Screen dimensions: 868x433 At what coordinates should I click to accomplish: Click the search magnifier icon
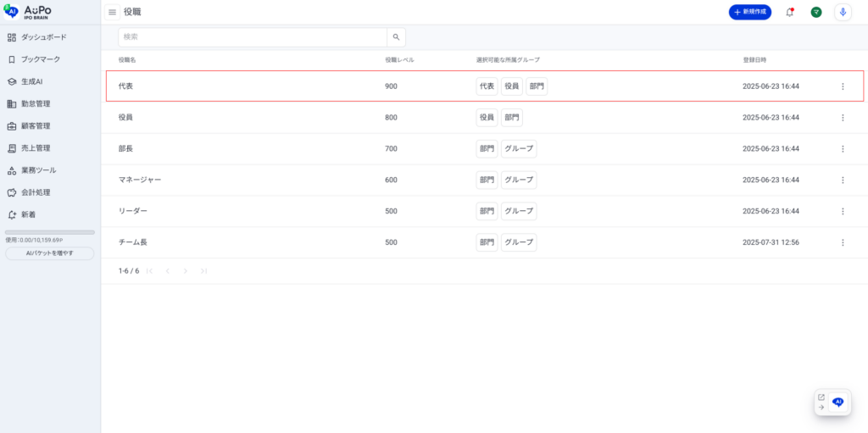(396, 37)
